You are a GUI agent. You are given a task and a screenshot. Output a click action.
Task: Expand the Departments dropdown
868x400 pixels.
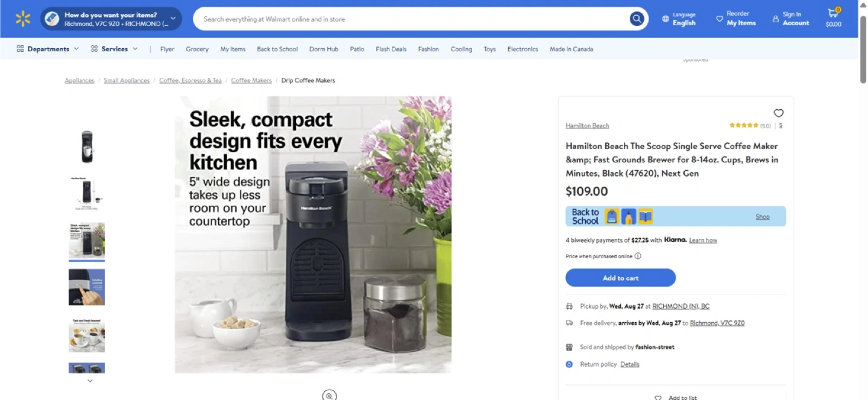click(48, 49)
